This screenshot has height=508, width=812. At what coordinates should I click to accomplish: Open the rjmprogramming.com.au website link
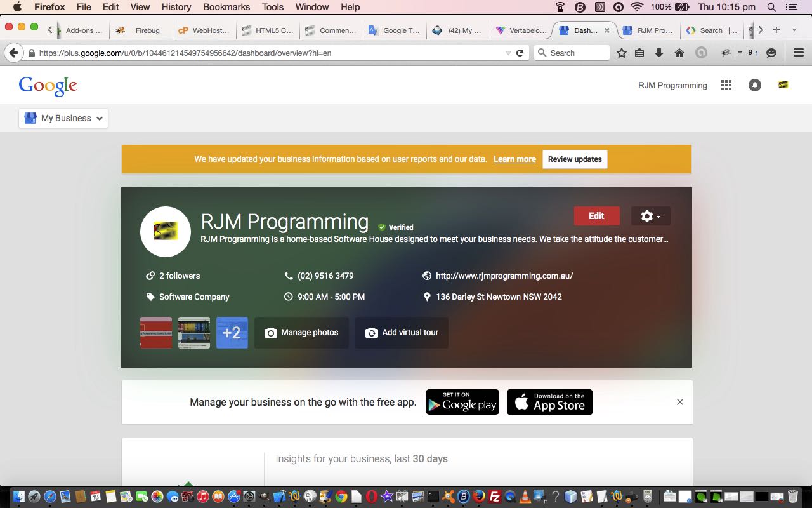point(504,276)
